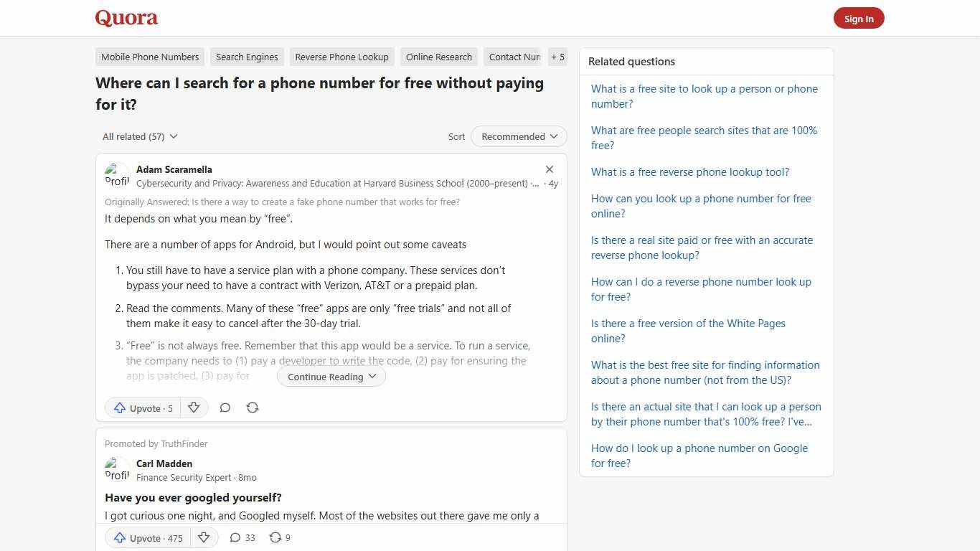Show 5 more related topics
980x551 pixels.
pyautogui.click(x=557, y=57)
